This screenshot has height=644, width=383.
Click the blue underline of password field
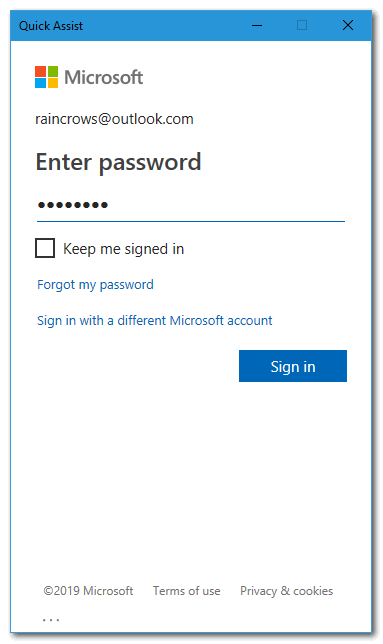click(191, 221)
